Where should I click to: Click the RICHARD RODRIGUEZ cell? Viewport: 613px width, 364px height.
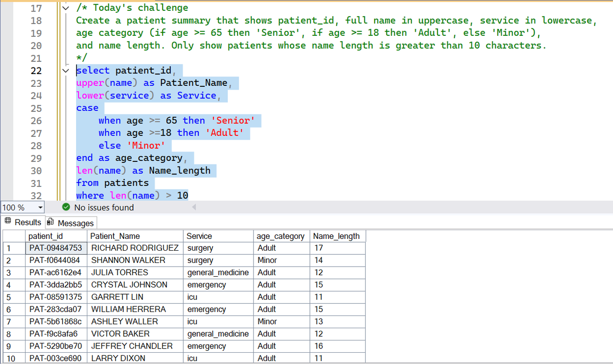134,248
